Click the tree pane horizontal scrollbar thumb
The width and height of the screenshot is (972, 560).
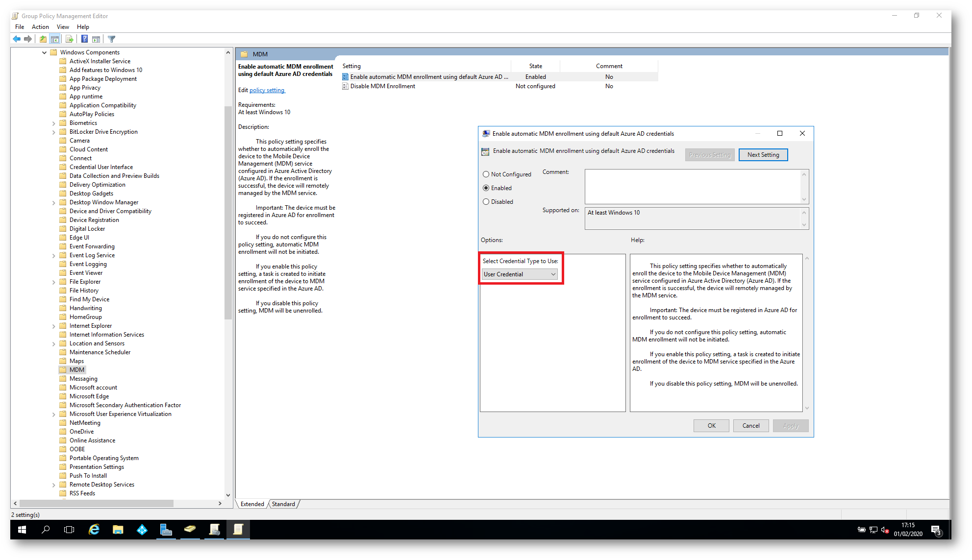tap(97, 504)
